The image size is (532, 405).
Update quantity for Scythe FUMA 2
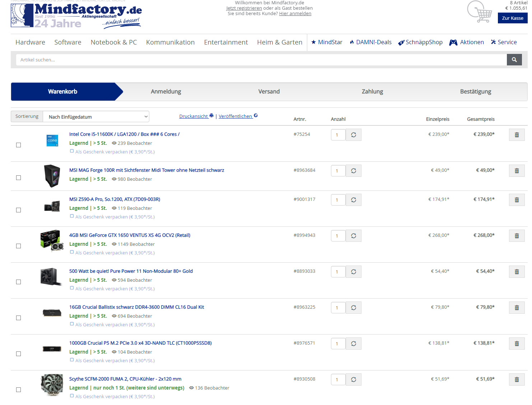click(x=354, y=379)
